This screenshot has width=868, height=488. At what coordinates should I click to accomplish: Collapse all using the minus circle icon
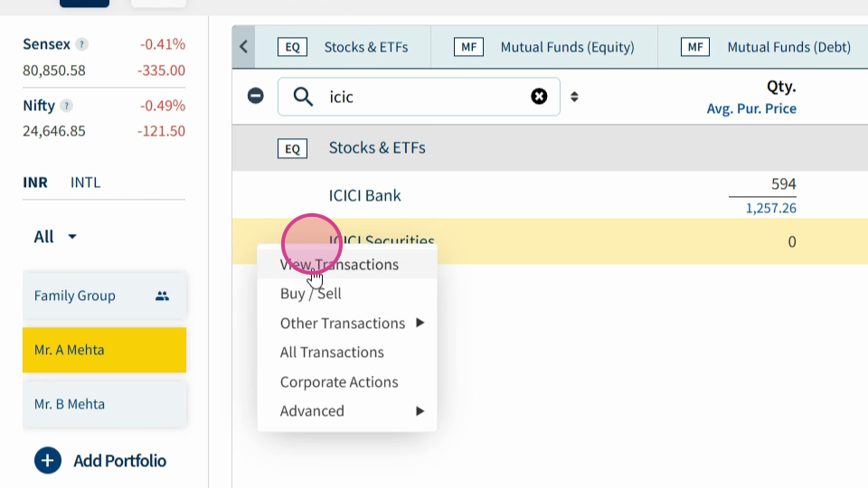[255, 97]
